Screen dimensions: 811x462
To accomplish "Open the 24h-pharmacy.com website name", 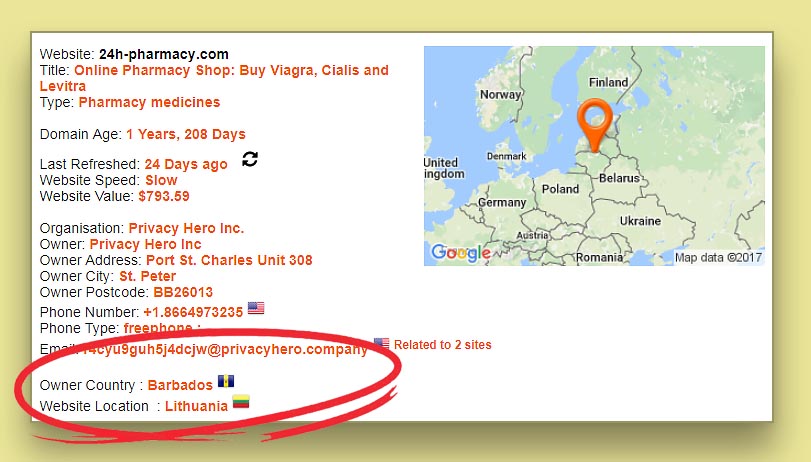I will tap(164, 54).
